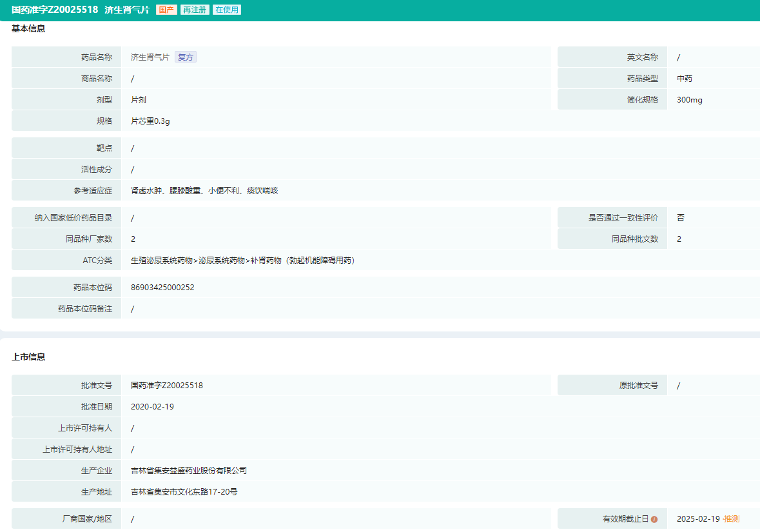
Task: Click the approval date 2020-02-19
Action: 152,407
